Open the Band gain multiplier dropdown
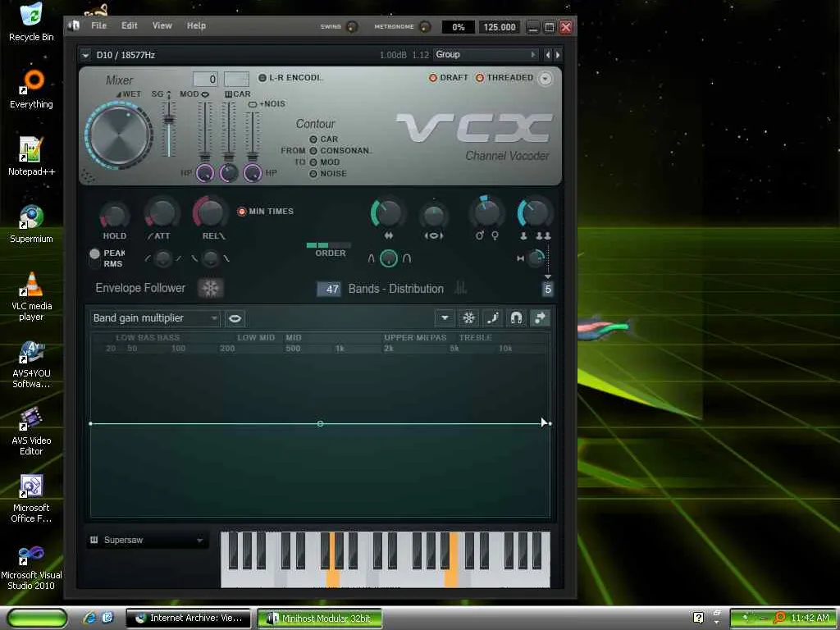 [155, 318]
